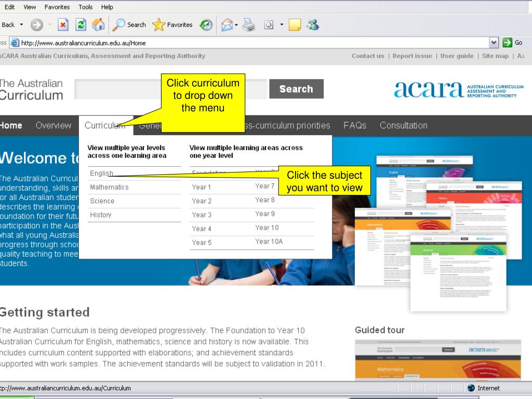Open the User guide link
Viewport: 532px width, 399px height.
tap(457, 56)
